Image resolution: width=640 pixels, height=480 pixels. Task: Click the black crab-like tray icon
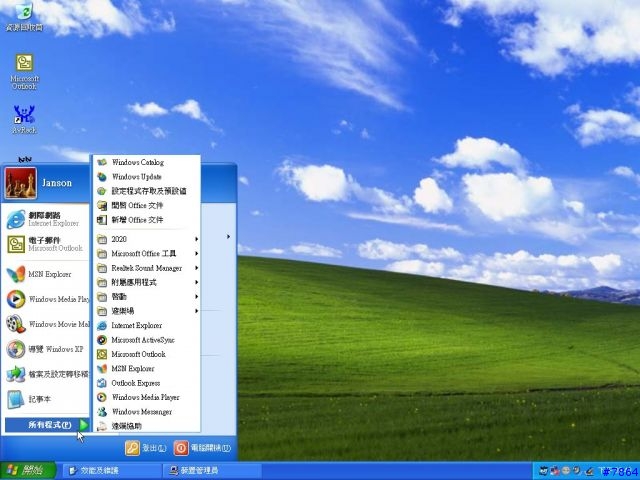544,471
